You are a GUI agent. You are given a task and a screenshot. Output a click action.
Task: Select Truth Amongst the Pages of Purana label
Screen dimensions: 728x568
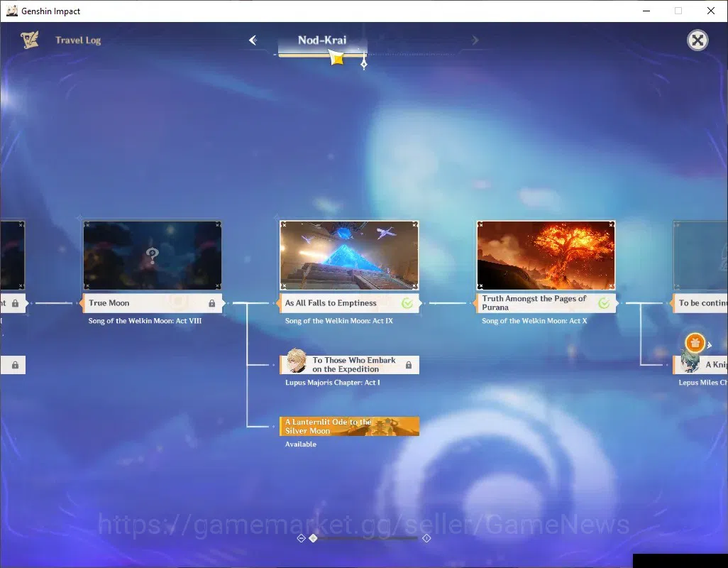(x=546, y=302)
